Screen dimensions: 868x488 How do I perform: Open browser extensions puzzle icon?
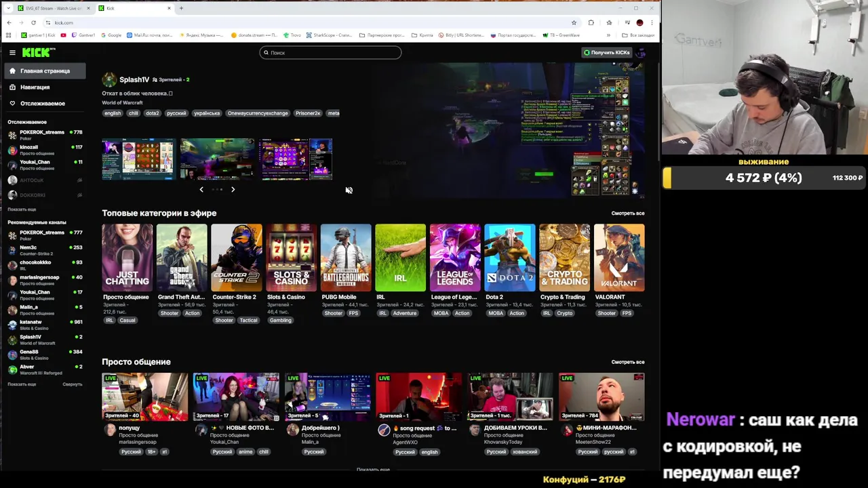tap(591, 22)
